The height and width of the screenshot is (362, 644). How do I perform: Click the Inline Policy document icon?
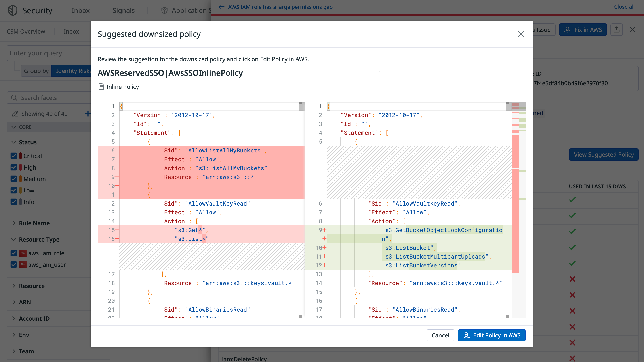(x=101, y=86)
